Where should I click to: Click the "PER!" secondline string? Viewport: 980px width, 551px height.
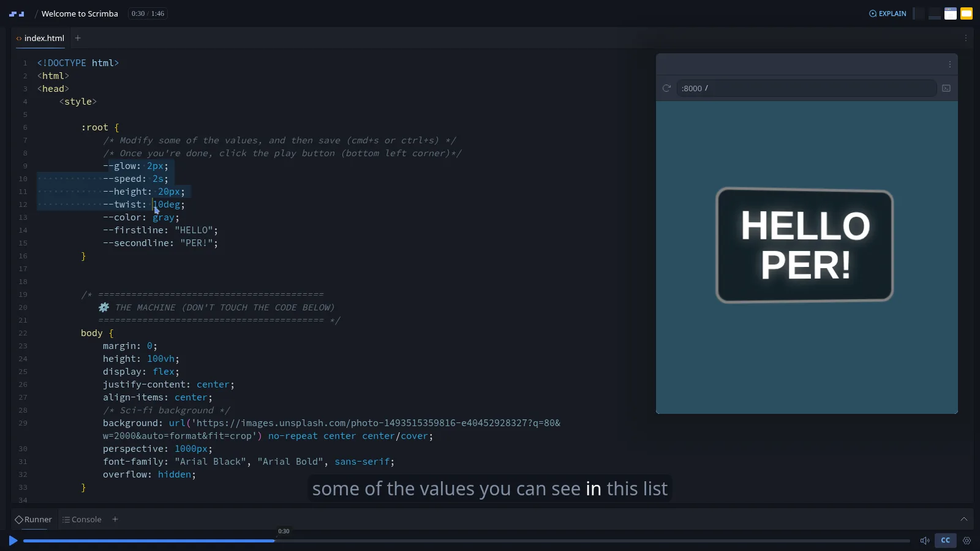click(x=196, y=243)
